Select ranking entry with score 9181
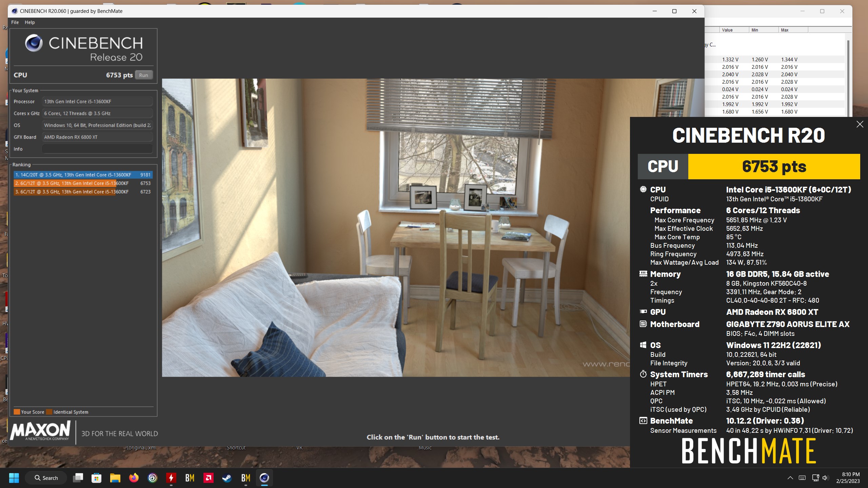868x488 pixels. click(83, 175)
